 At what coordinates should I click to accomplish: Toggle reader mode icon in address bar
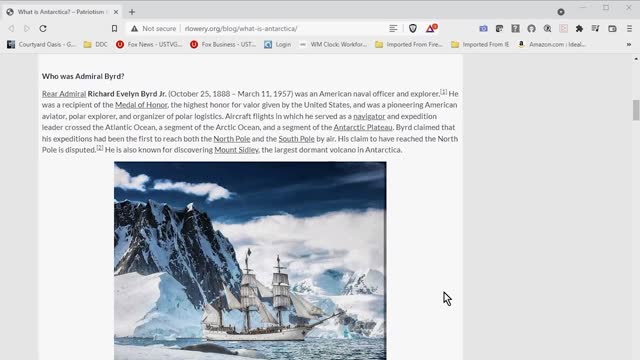coord(393,29)
